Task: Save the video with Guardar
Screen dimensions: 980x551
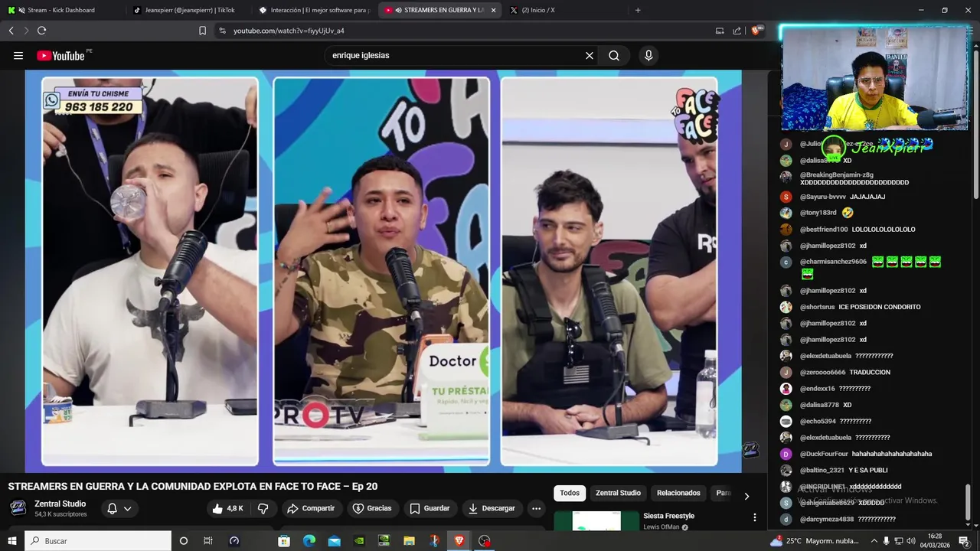Action: click(x=430, y=508)
